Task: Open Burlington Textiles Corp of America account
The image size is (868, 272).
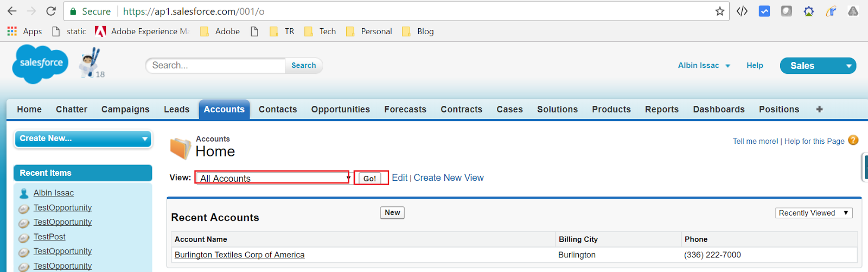Action: click(239, 255)
